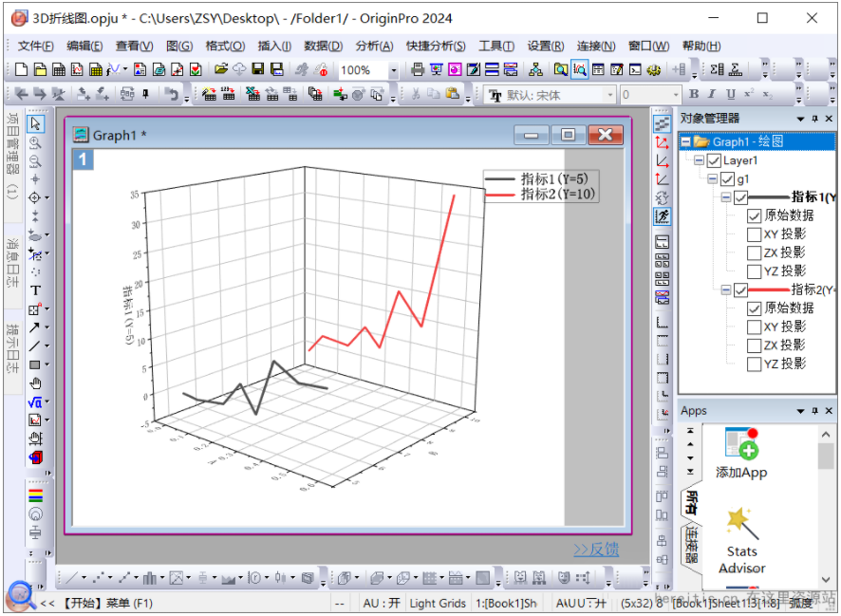841x616 pixels.
Task: Open the font size dropdown
Action: tap(676, 95)
